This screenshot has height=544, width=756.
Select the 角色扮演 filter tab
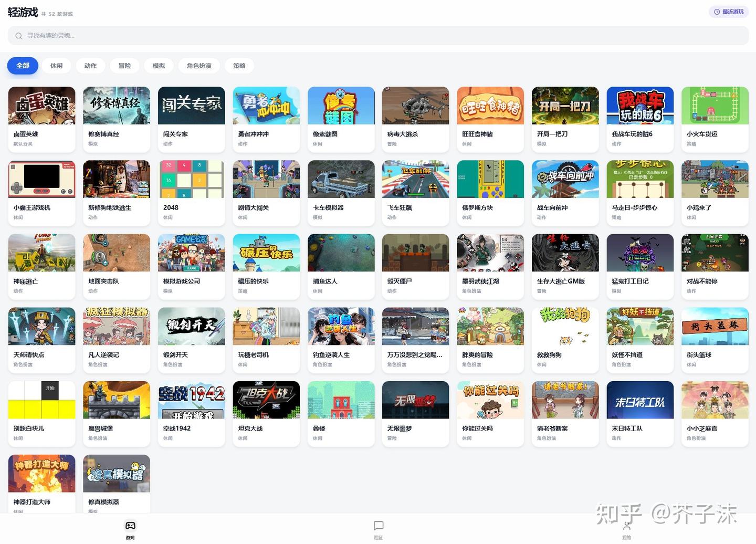pyautogui.click(x=199, y=66)
